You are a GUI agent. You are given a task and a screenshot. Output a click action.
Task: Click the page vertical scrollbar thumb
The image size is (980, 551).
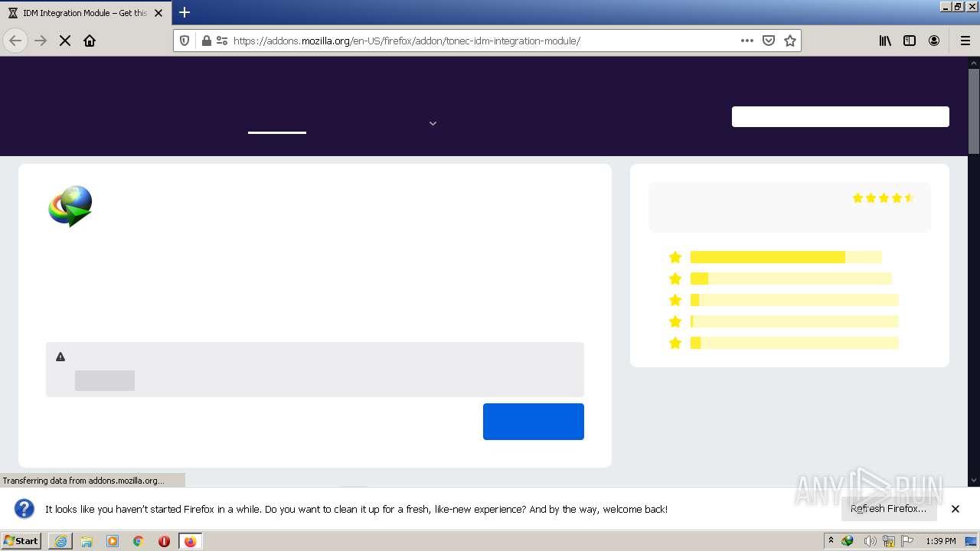coord(974,111)
